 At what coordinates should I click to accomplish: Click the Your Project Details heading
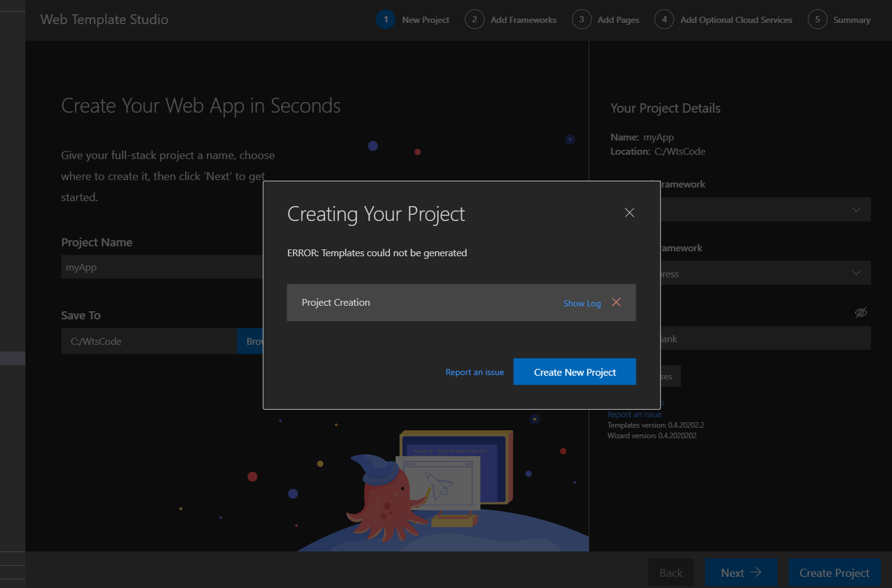pos(665,108)
